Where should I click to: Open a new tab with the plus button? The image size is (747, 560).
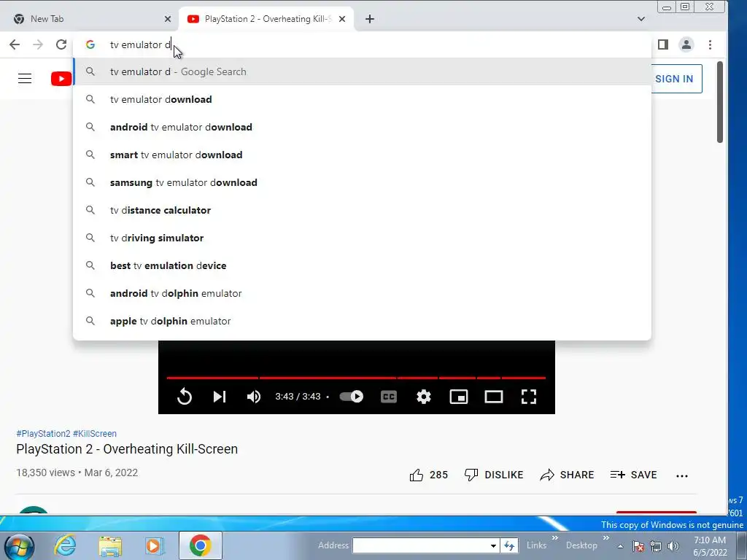[x=370, y=19]
